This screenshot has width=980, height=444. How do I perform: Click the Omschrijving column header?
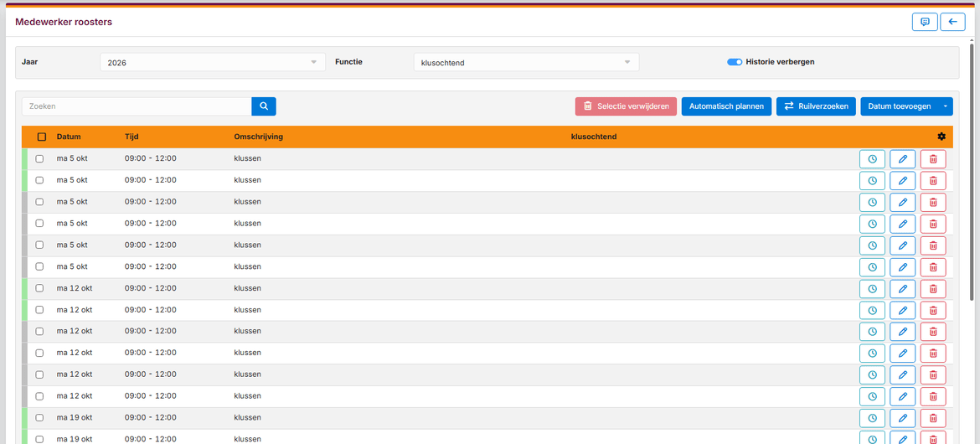coord(258,137)
